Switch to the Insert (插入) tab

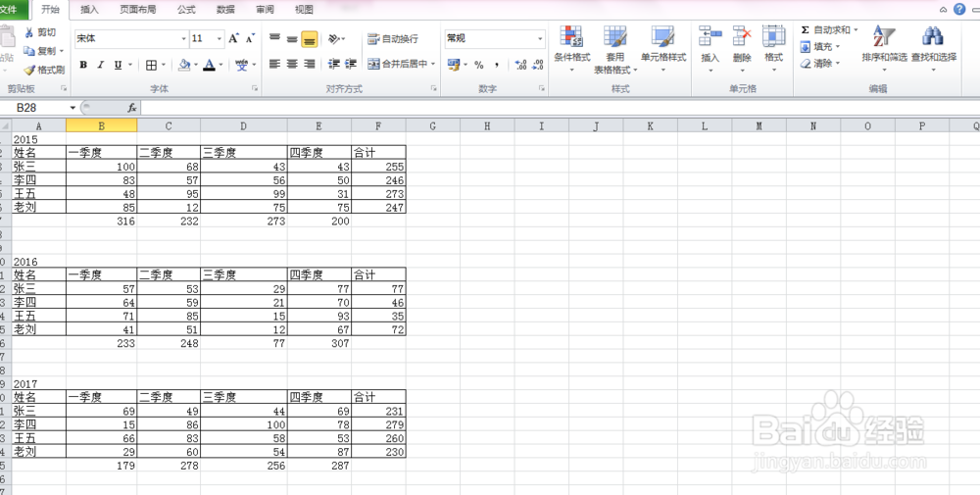(89, 10)
